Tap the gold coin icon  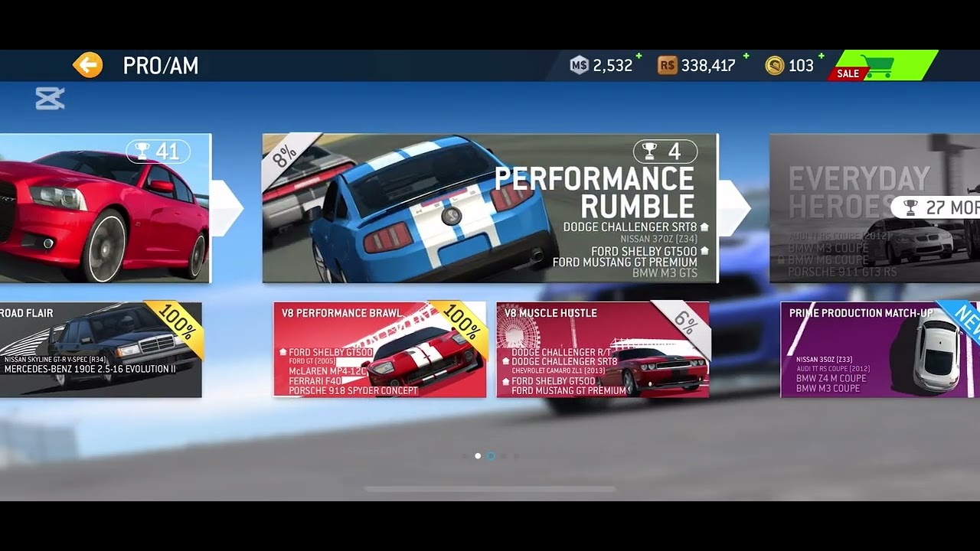point(774,66)
